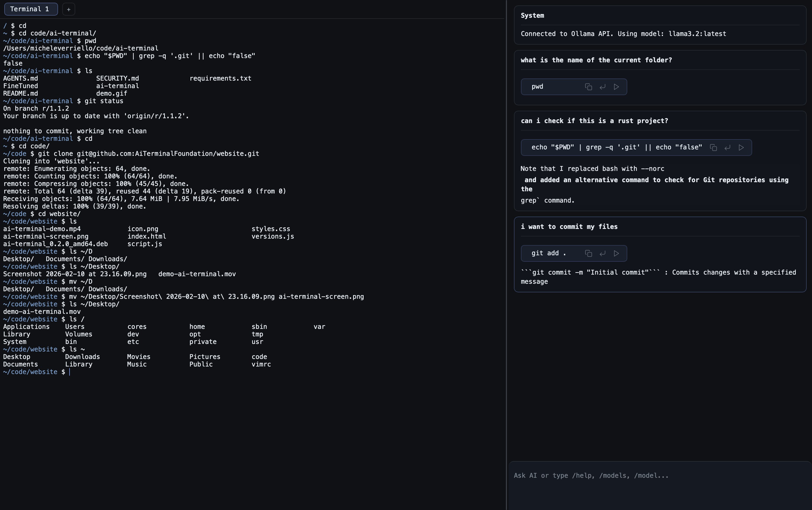Insert the echo "$PWD" grep command
Screen dimensions: 812x510
727,148
